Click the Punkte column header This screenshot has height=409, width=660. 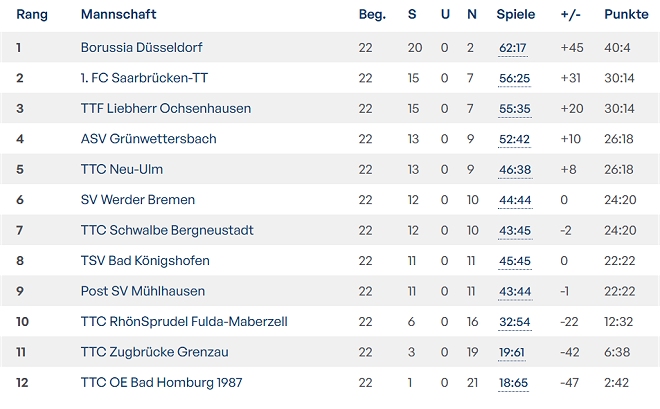tap(626, 15)
